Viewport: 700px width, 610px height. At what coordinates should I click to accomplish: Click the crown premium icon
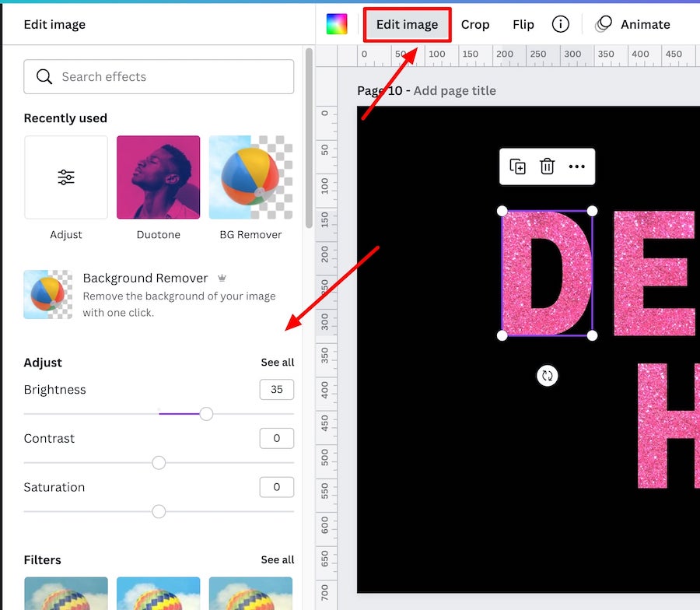pyautogui.click(x=222, y=279)
